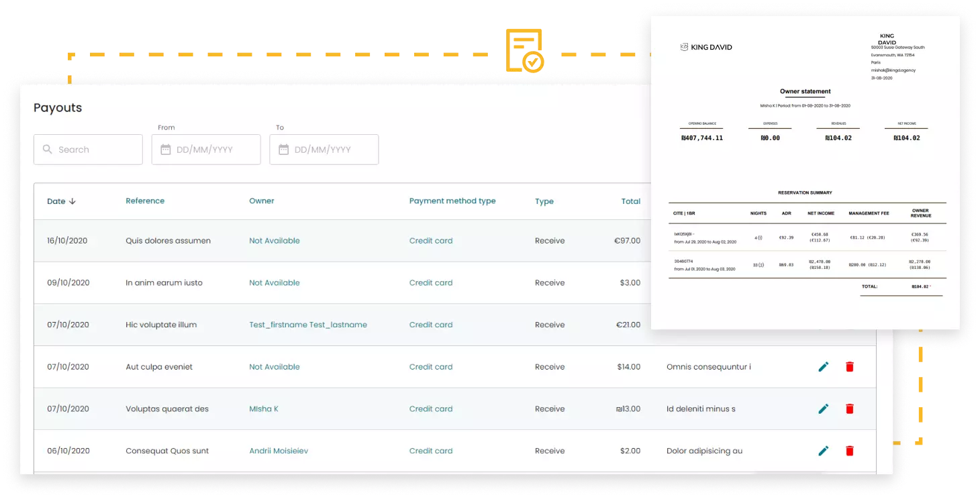Viewport: 980px width, 499px height.
Task: Click the magnifier icon in Search box
Action: 48,150
